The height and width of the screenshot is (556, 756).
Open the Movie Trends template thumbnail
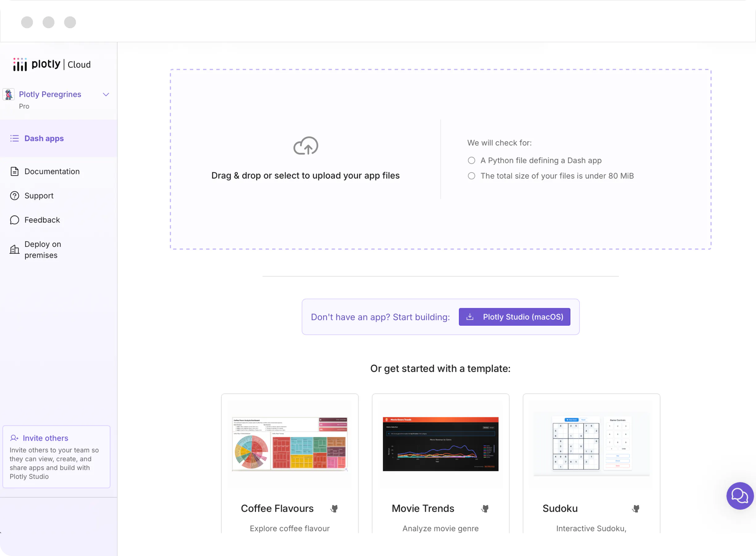(x=441, y=444)
